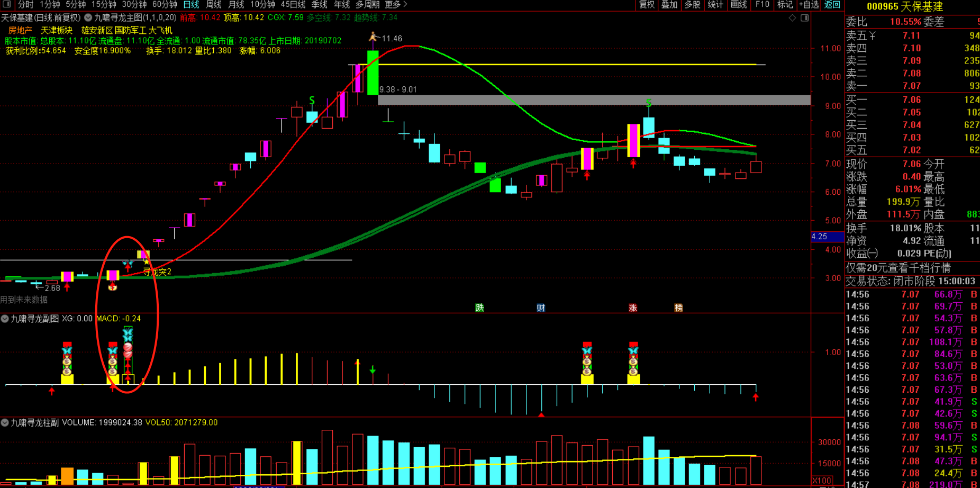Click the orange 榜 marker badge
The width and height of the screenshot is (980, 488).
[x=678, y=308]
